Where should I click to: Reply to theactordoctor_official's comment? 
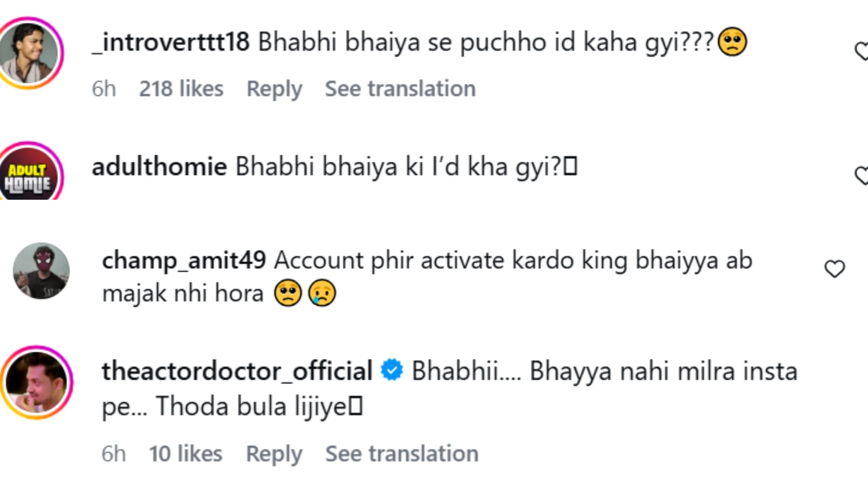coord(274,454)
